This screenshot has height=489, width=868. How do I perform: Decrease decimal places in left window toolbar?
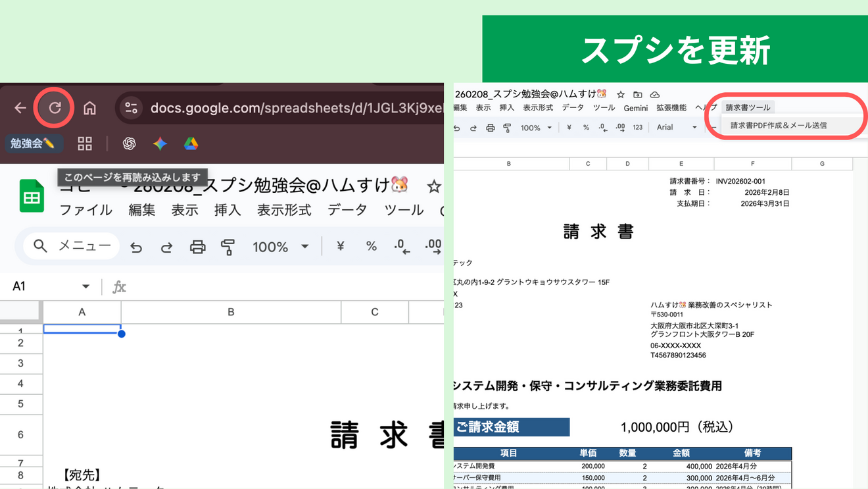point(402,246)
